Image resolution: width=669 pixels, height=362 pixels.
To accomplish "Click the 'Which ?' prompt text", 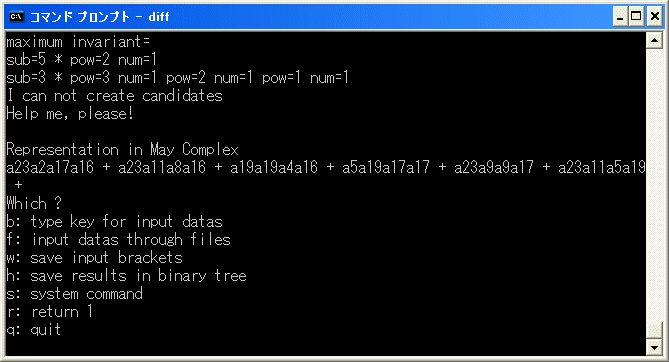I will (34, 203).
